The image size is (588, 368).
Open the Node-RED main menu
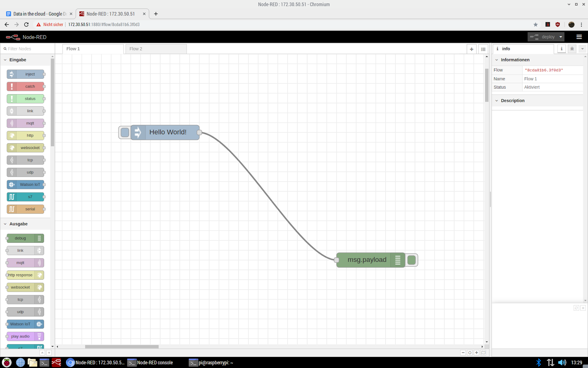(579, 37)
